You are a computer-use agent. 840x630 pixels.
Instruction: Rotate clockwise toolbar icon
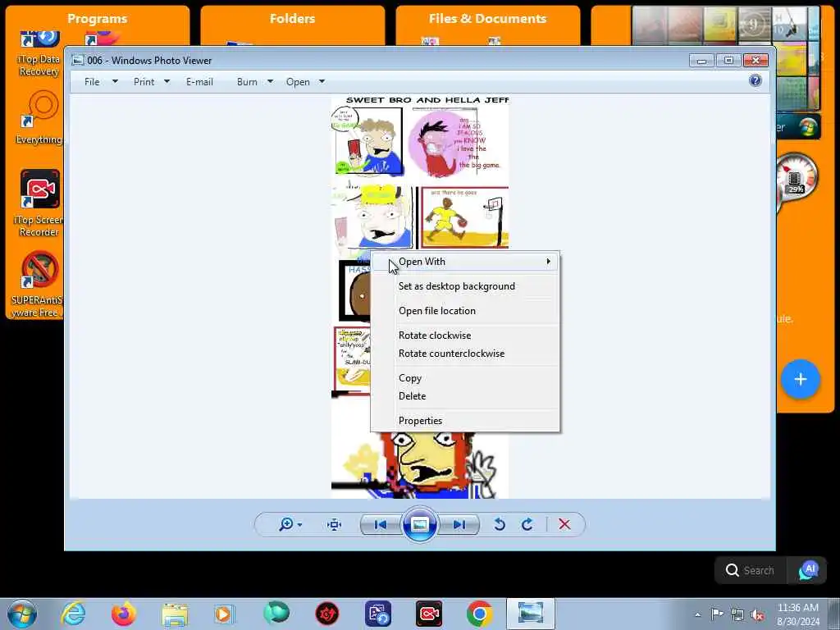click(x=527, y=524)
